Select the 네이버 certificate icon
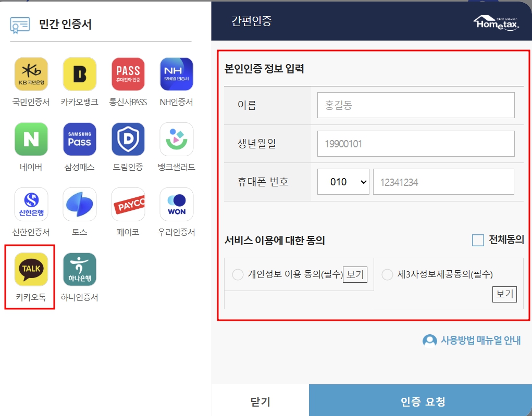Viewport: 532px width, 416px height. point(30,138)
